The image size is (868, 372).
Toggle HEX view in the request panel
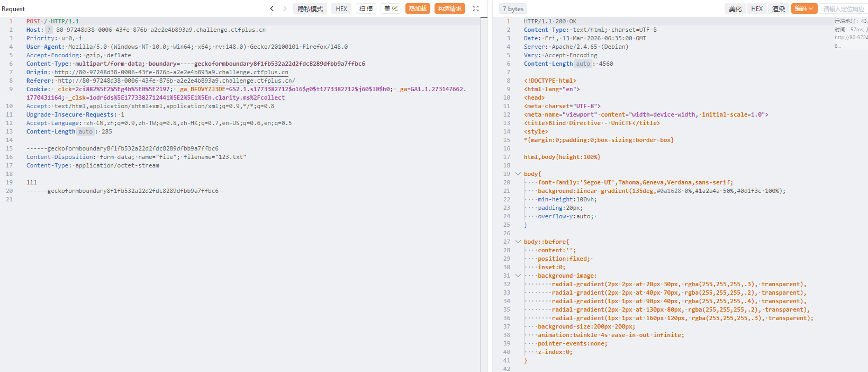tap(341, 8)
